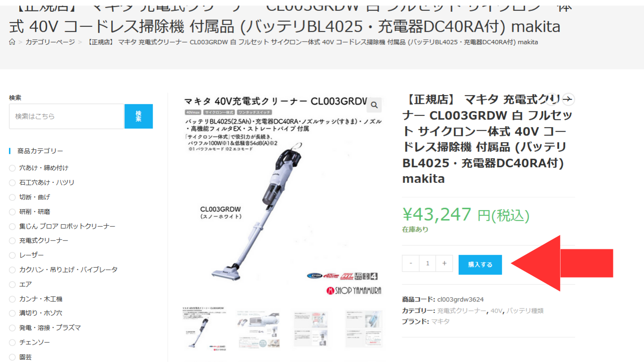Decrease quantity with the minus button
Viewport: 644px width, 362px height.
[411, 263]
